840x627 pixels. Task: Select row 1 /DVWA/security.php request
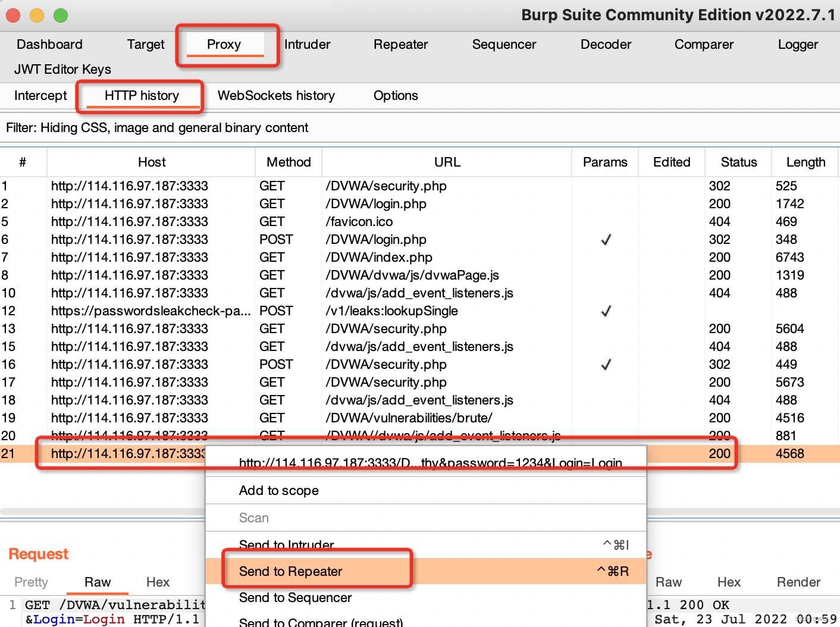420,186
